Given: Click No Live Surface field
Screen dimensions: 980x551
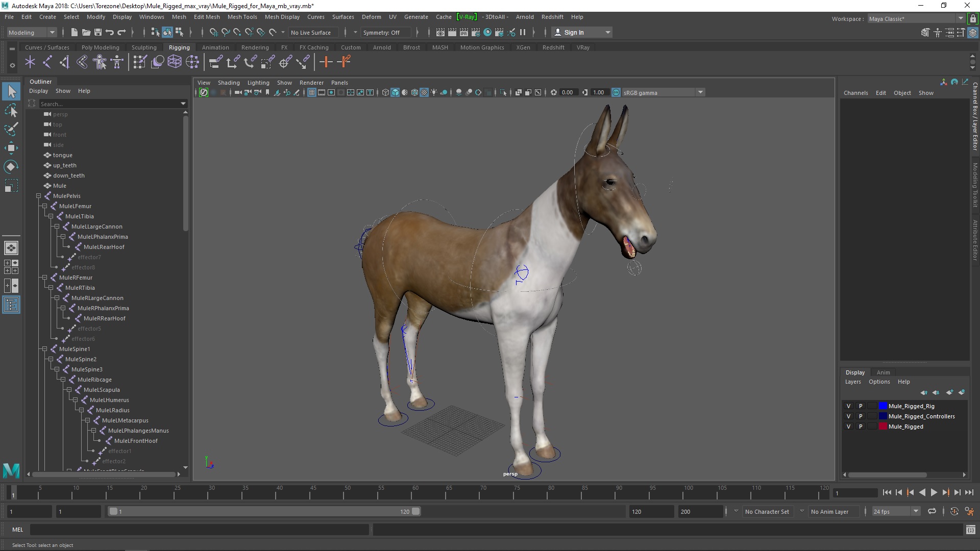Looking at the screenshot, I should (314, 32).
